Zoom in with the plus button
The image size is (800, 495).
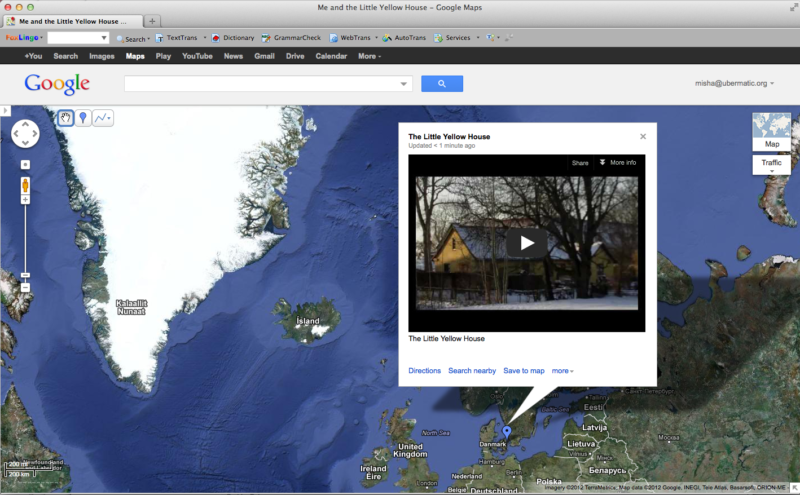(25, 164)
